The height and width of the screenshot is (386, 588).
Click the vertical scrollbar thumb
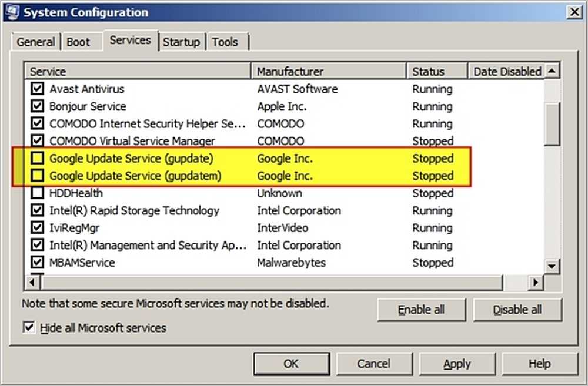[x=552, y=123]
